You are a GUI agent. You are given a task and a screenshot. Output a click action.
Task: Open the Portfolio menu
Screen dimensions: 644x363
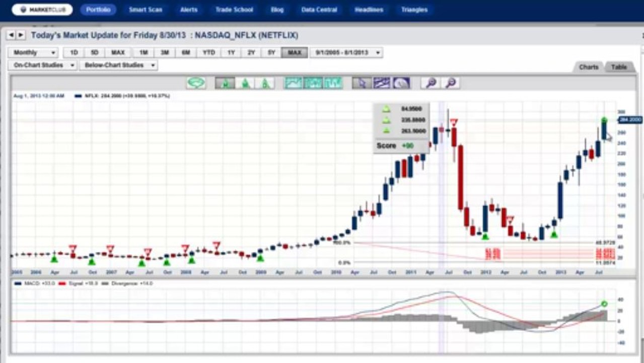pos(98,10)
